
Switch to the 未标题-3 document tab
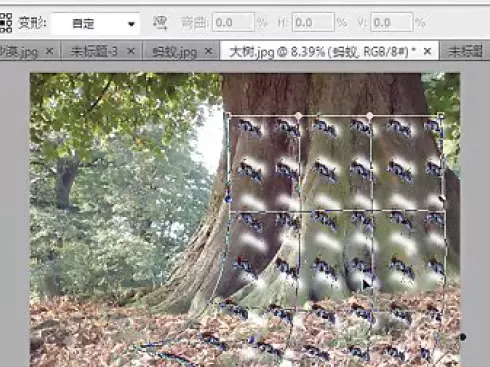(94, 51)
